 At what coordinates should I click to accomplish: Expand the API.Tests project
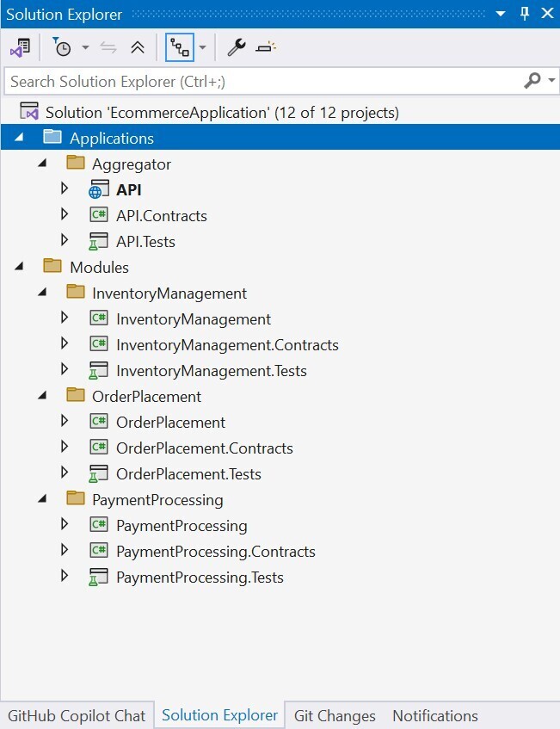[x=65, y=240]
